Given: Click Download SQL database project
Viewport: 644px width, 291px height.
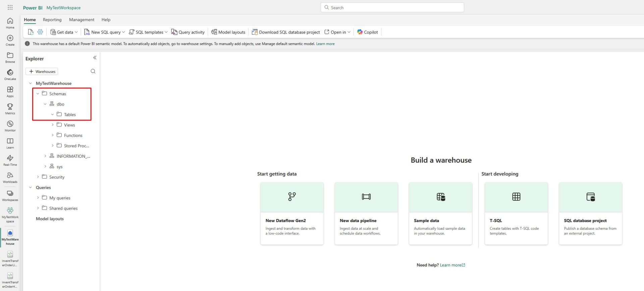Looking at the screenshot, I should 286,32.
